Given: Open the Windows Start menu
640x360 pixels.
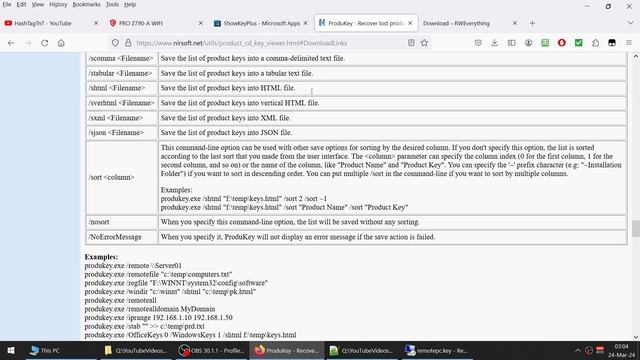Looking at the screenshot, I should pos(11,351).
